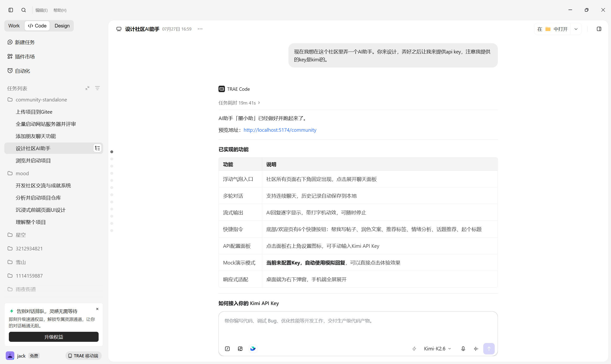Jump to the first conversation marker dot

pyautogui.click(x=112, y=152)
